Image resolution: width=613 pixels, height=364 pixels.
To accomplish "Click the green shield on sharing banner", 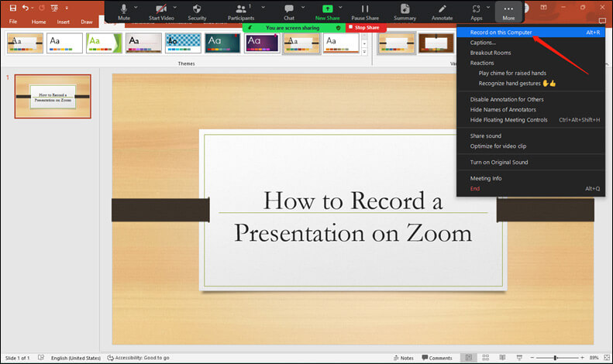I will pos(338,28).
